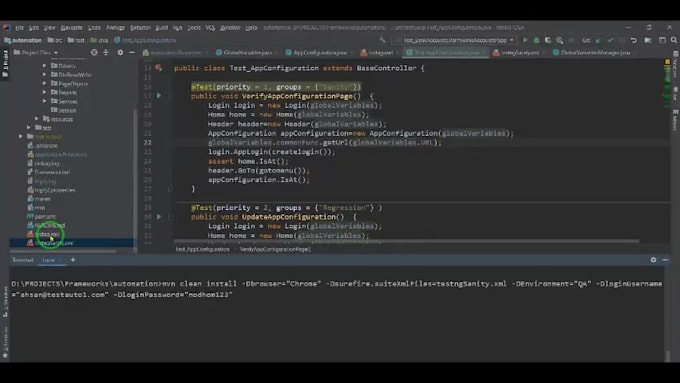Viewport: 680px width, 383px height.
Task: Select the highlighted testngSanity.xml file in tree
Action: point(72,243)
